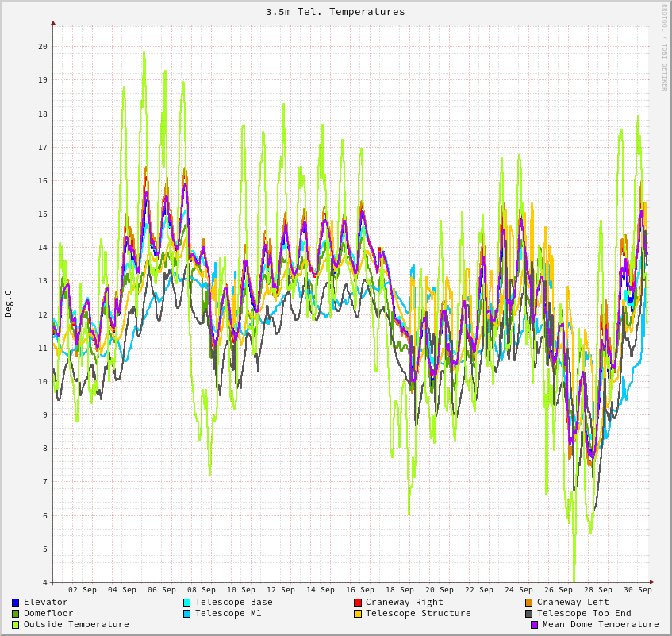Click the yellow Telescope Structure legend swatch
Screen dimensions: 672x636
pos(358,614)
